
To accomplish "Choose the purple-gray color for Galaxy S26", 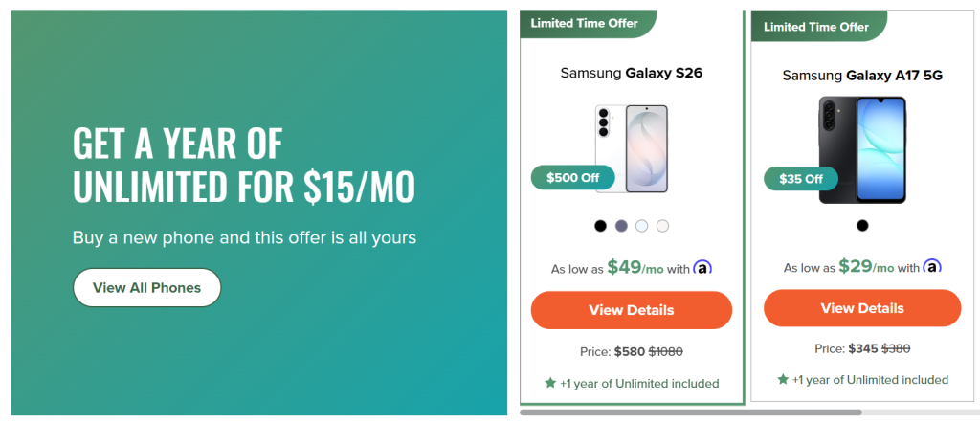I will point(621,226).
